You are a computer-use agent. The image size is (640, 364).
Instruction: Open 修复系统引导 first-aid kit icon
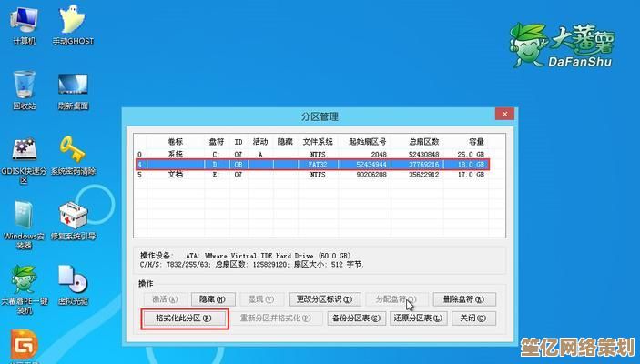pyautogui.click(x=73, y=219)
